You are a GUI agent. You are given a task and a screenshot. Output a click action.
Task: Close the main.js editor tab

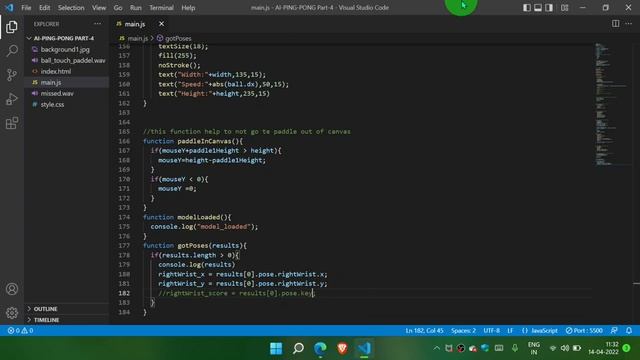(161, 24)
